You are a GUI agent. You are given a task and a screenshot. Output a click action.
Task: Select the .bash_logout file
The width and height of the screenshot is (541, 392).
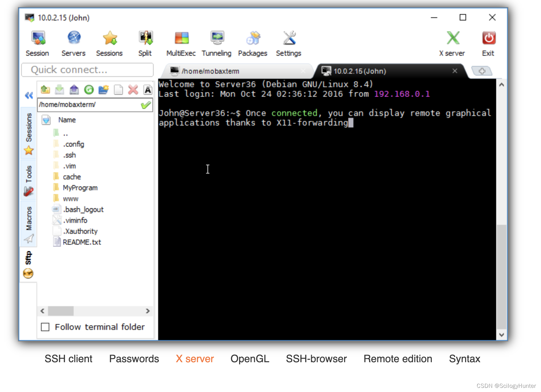coord(83,209)
